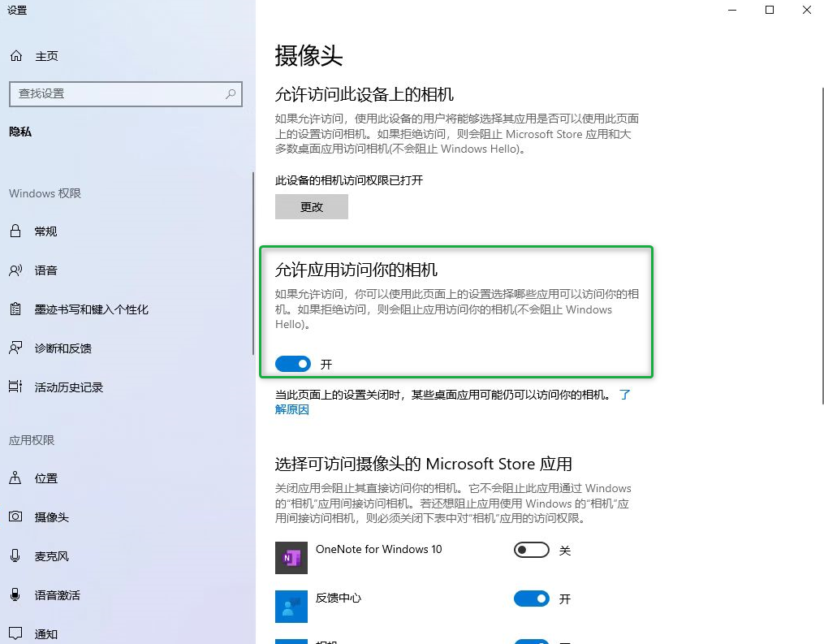Click the main page vertical scrollbar
Image resolution: width=824 pixels, height=644 pixels.
822,245
